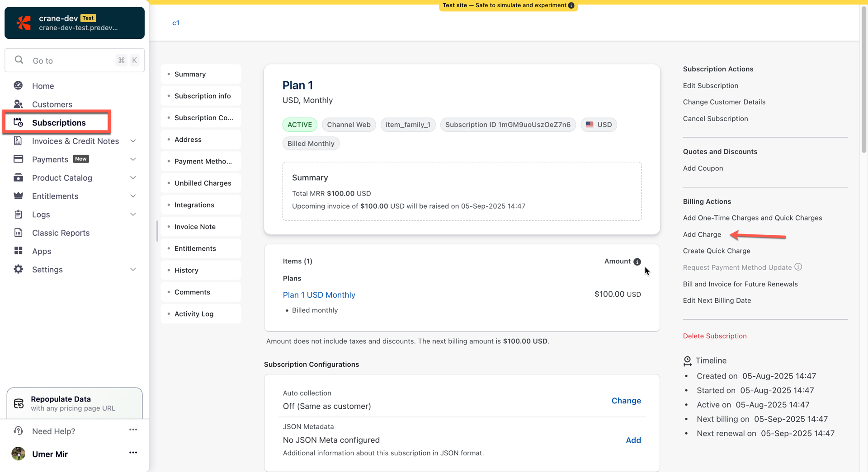Click the Amount info icon
This screenshot has height=472, width=868.
637,262
